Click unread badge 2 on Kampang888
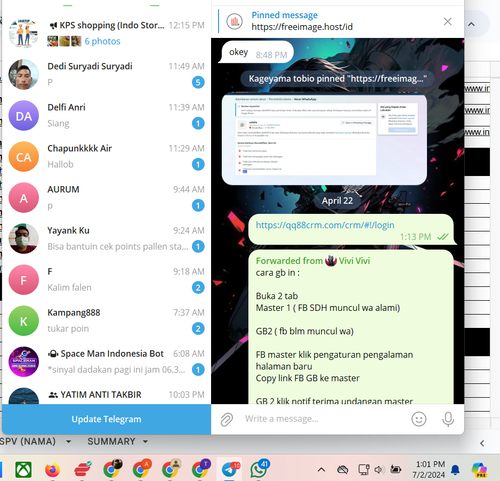 198,329
